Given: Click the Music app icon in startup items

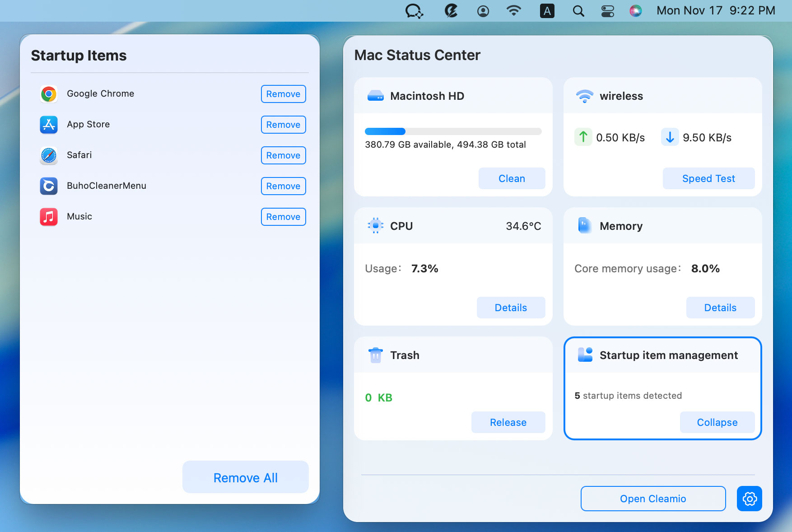Looking at the screenshot, I should [49, 217].
